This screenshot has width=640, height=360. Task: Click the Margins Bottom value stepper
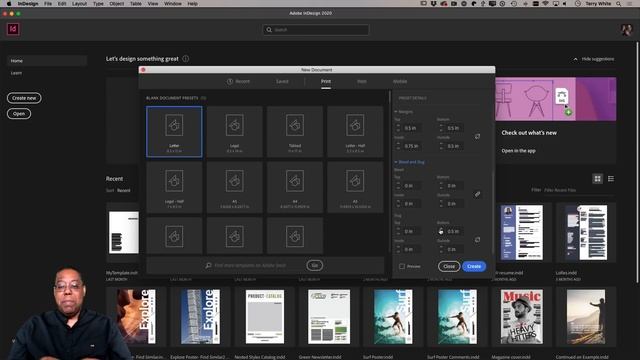click(x=441, y=128)
